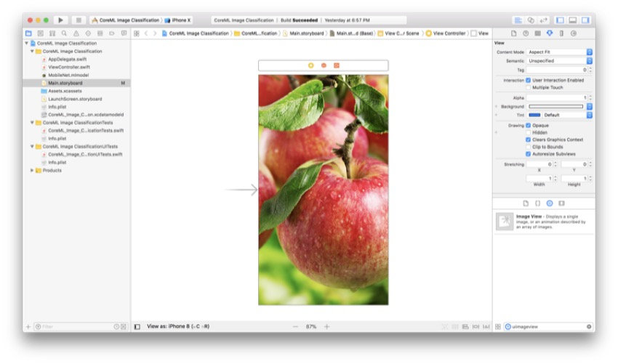The image size is (618, 364).
Task: Show the Code Snippet library
Action: [x=537, y=203]
